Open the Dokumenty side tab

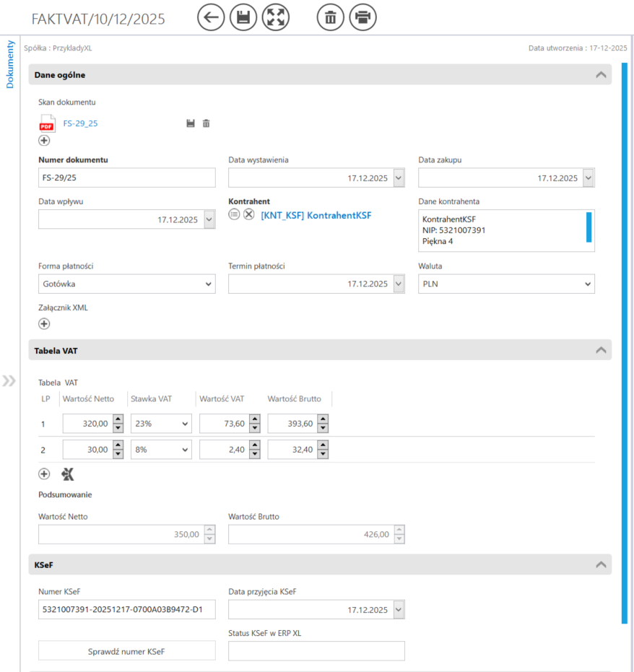[10, 64]
